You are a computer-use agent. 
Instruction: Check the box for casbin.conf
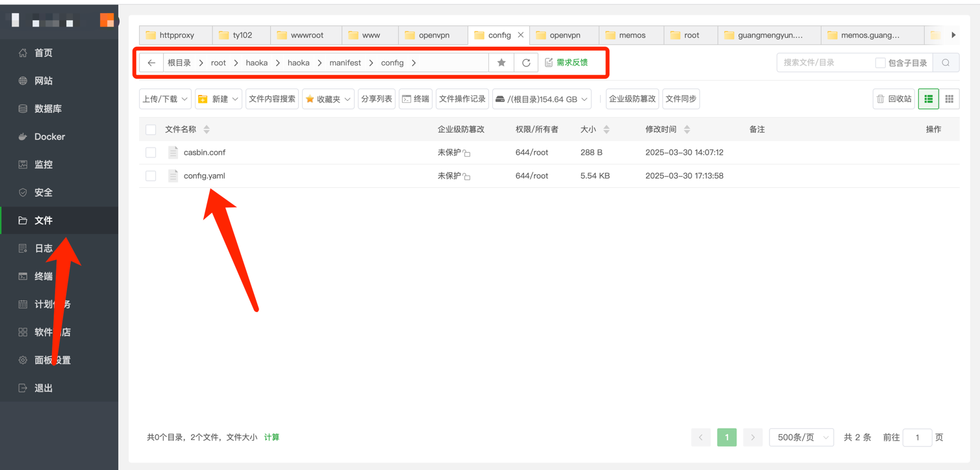click(151, 153)
